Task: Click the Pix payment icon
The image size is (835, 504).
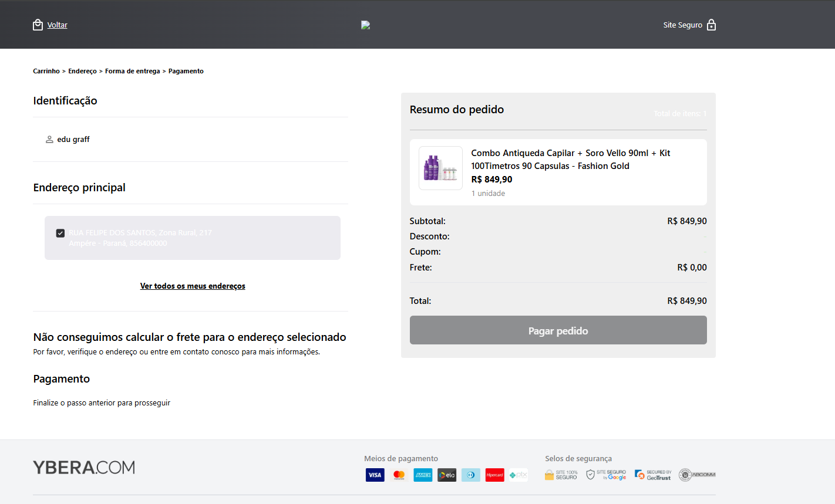Action: tap(518, 475)
